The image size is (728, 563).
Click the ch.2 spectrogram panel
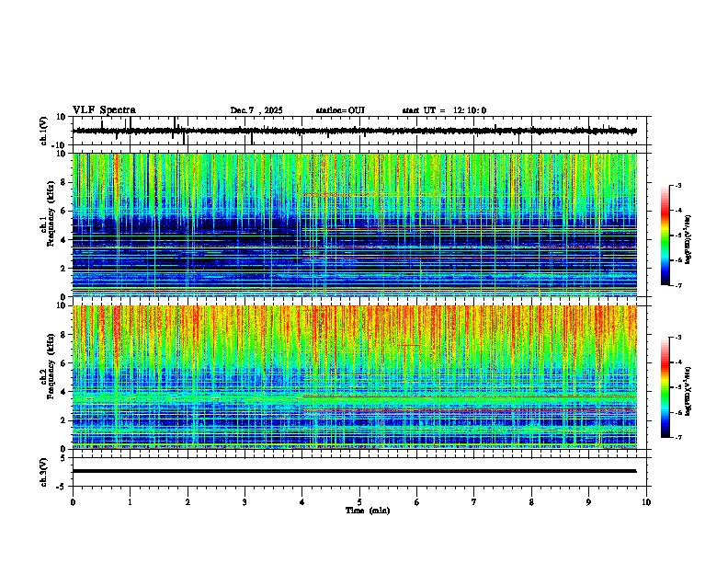355,377
